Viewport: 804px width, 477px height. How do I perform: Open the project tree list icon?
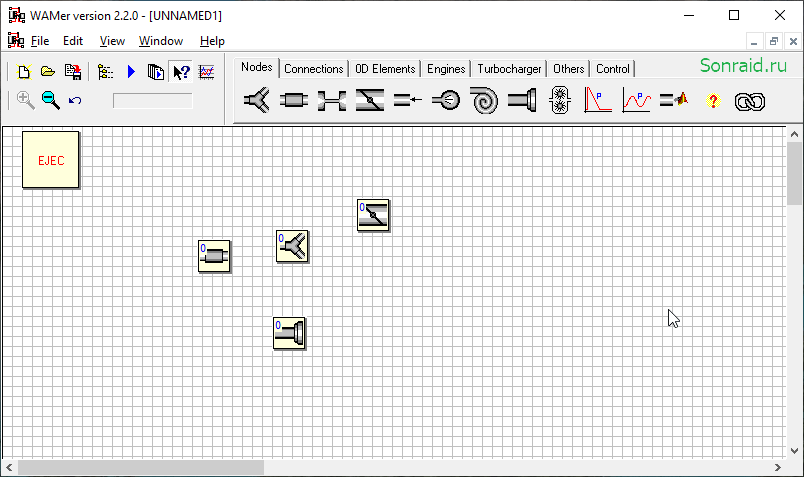[x=105, y=72]
